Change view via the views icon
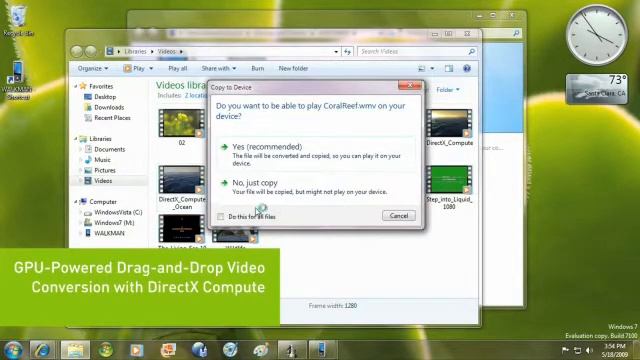This screenshot has width=640, height=360. tap(422, 69)
